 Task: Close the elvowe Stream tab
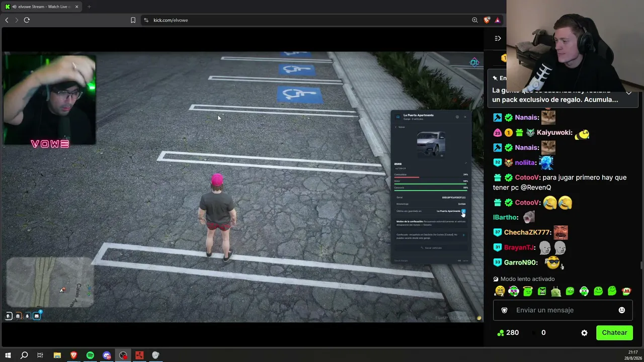[77, 7]
